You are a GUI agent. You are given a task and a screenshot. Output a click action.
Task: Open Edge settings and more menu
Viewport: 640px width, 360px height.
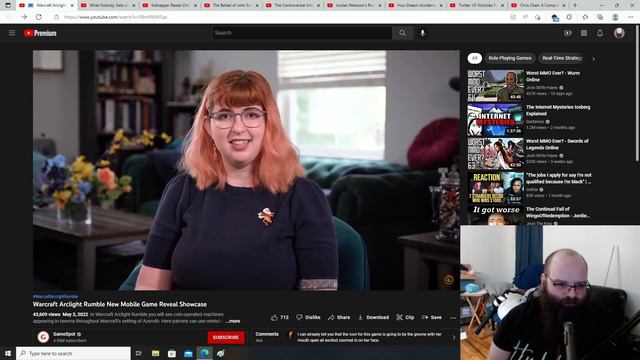630,17
